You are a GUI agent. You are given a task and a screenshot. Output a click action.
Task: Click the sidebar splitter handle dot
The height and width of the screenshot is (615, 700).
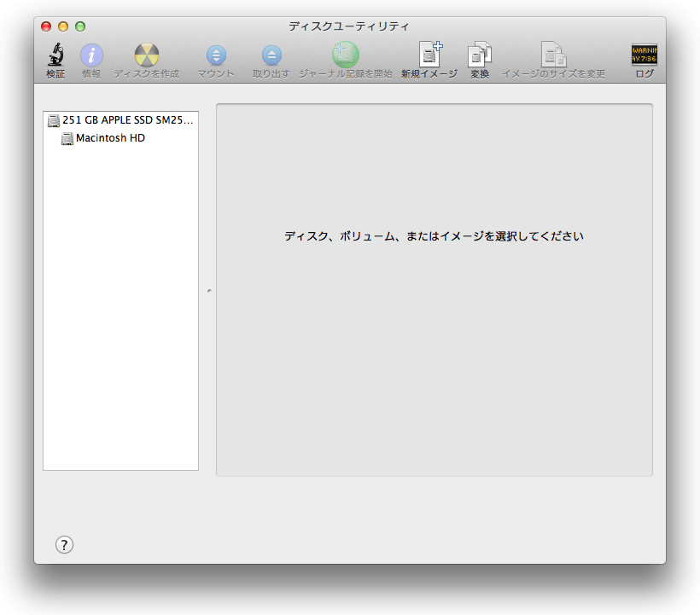pos(209,291)
